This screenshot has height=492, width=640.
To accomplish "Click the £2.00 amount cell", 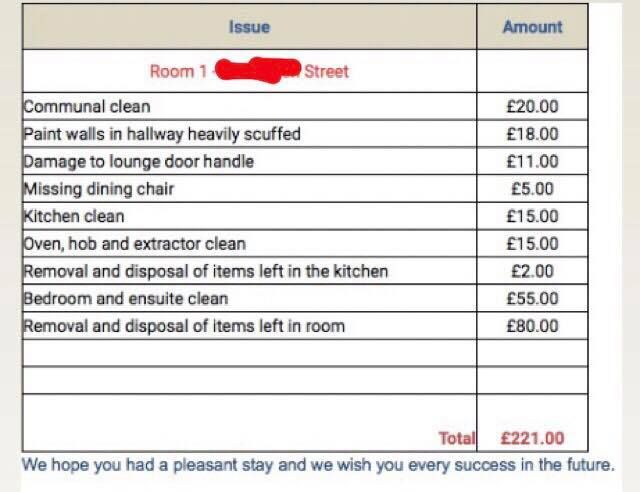I will (532, 271).
